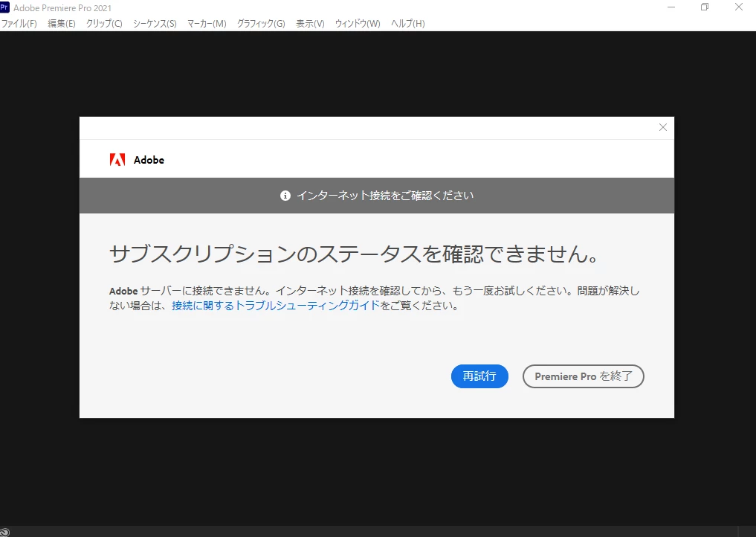This screenshot has width=756, height=537.
Task: Open the ファイル(F) menu
Action: point(19,24)
